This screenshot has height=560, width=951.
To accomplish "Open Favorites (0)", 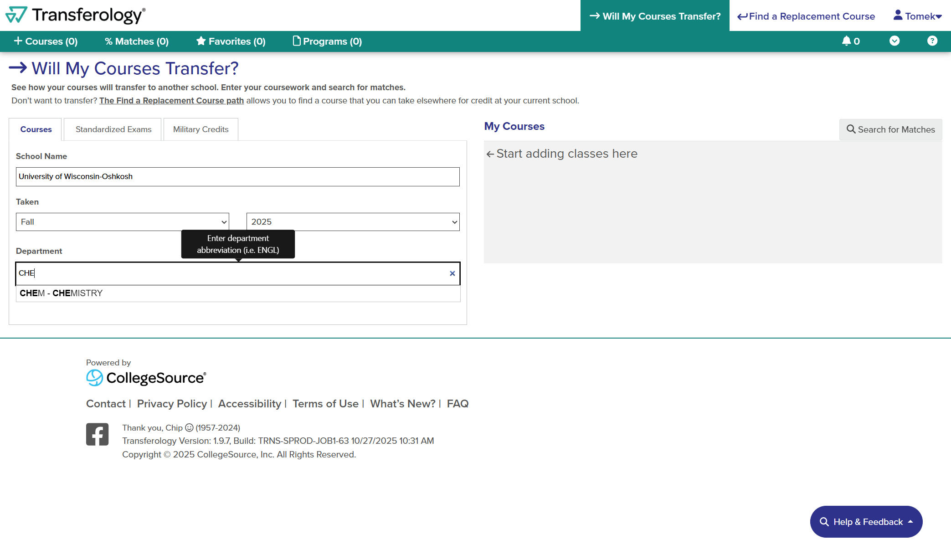I will point(231,41).
